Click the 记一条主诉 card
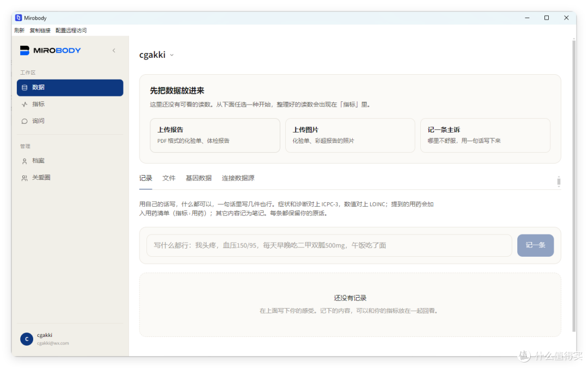This screenshot has height=368, width=588. pos(485,136)
